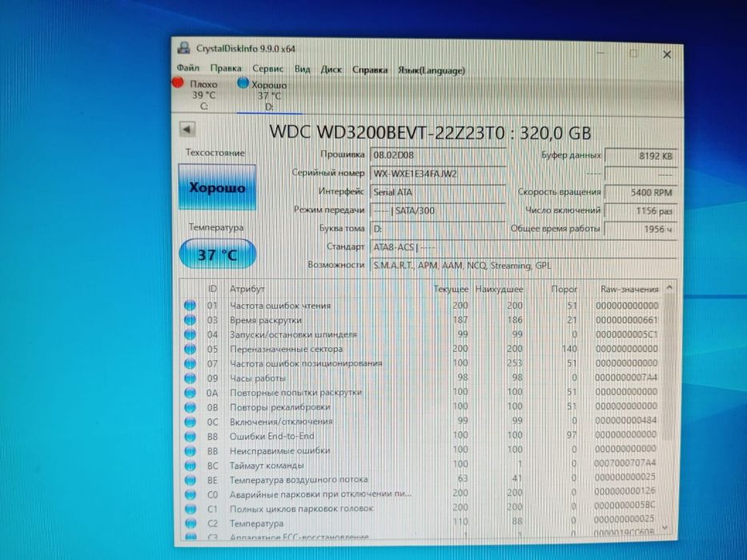Click status orb for Переназначенные сектора row
The image size is (747, 560).
(190, 349)
